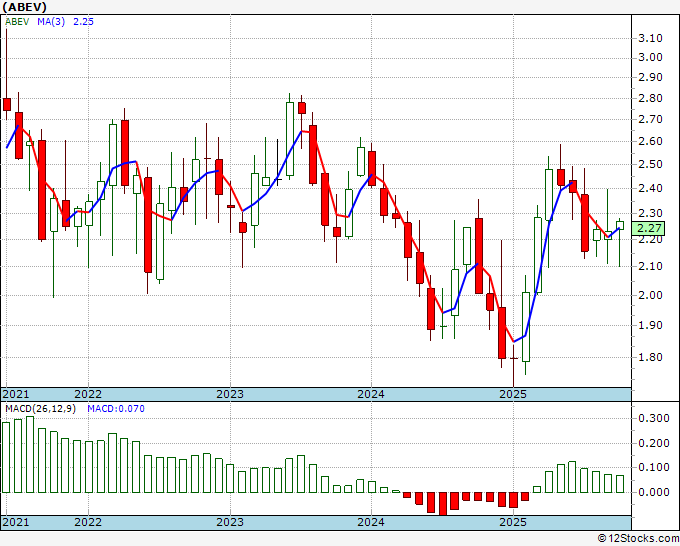Click 2023 on the MACD panel timeline
Screen dimensions: 680x546
click(230, 522)
